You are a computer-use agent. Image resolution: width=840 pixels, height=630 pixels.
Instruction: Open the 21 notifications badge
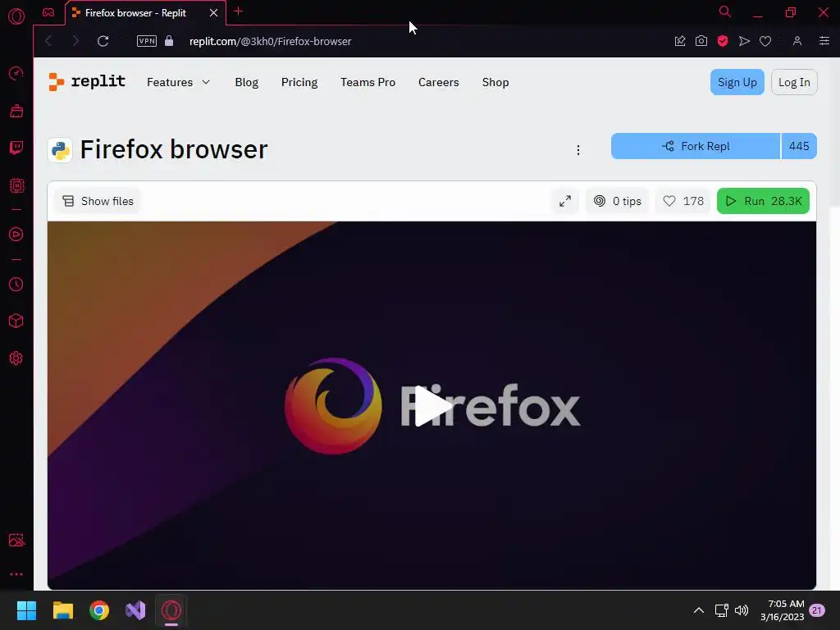point(817,610)
